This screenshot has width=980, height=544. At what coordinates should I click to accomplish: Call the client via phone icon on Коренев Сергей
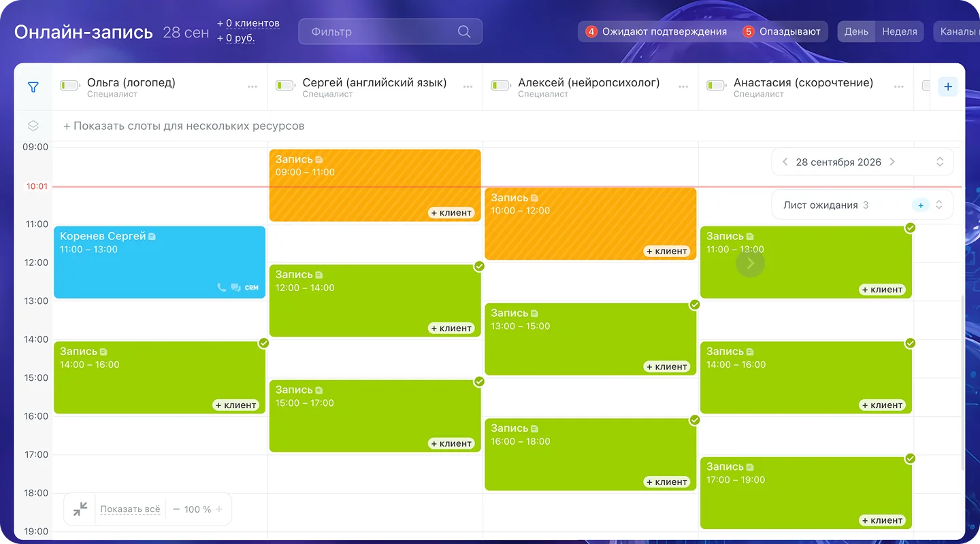tap(221, 288)
